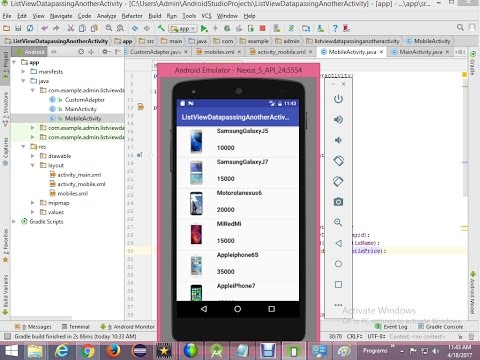Select activity_main.xml in layout folder
Screen dimensions: 480x360
(x=79, y=175)
